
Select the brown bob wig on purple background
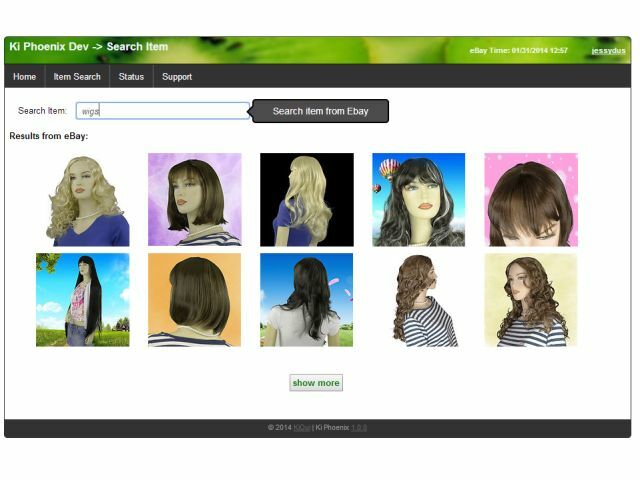pos(195,199)
